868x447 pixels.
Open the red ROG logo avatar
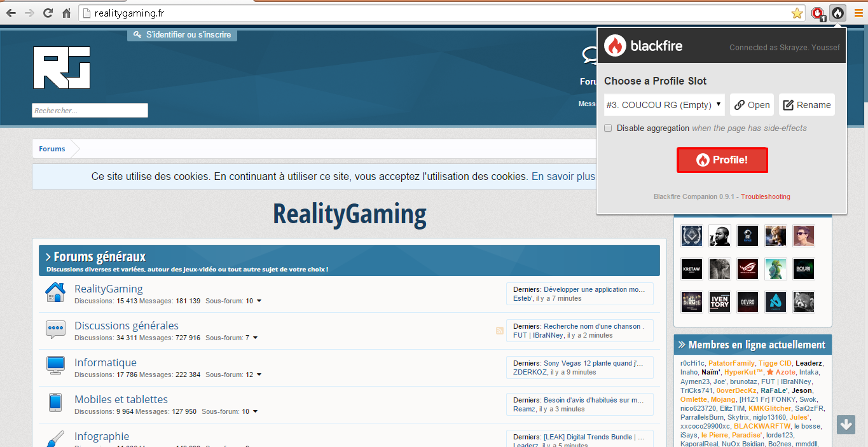(748, 269)
